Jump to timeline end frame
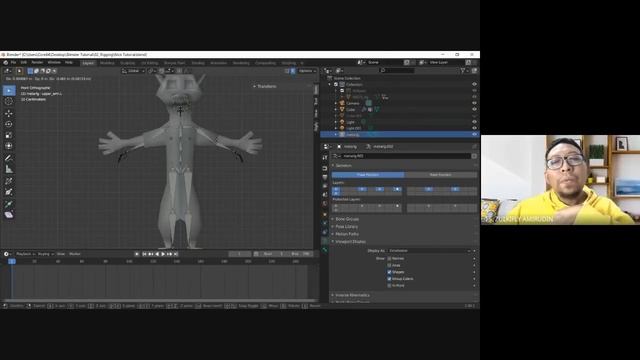Screen dimensions: 640x360 pos(176,254)
